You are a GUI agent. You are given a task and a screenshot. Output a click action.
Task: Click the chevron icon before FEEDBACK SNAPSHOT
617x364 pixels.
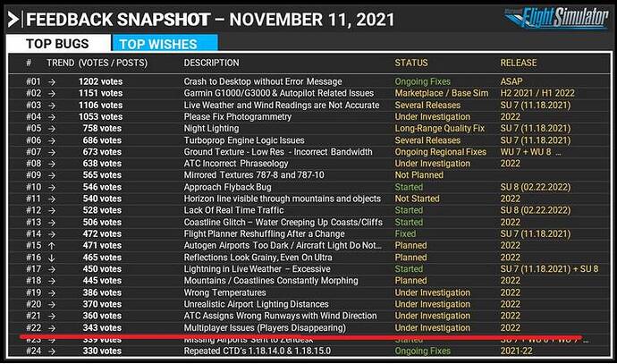click(13, 20)
